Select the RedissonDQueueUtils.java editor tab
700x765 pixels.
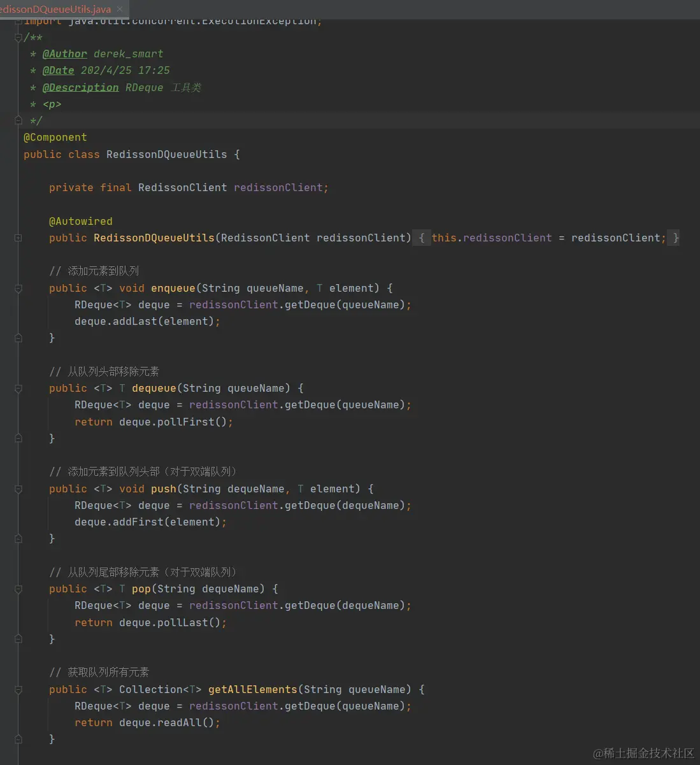[62, 9]
